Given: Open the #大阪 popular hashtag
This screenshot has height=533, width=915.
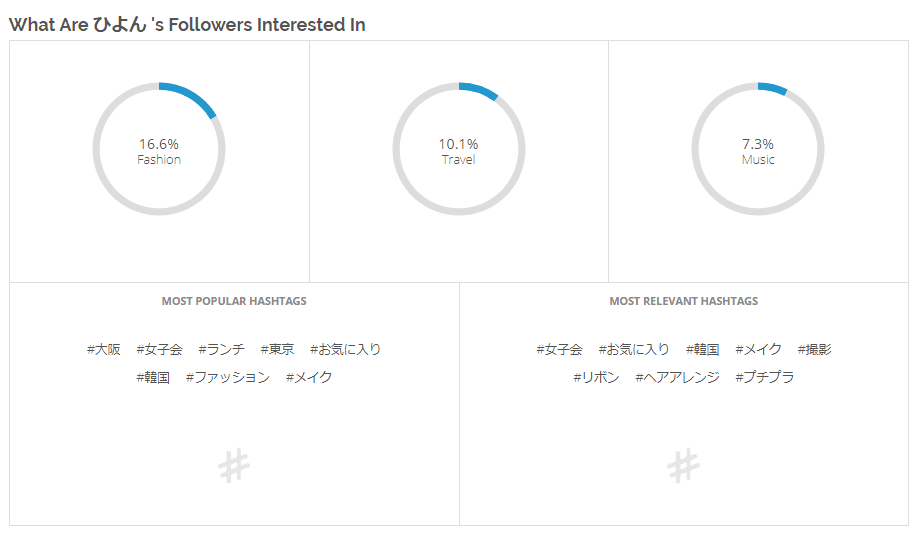Looking at the screenshot, I should [x=103, y=350].
